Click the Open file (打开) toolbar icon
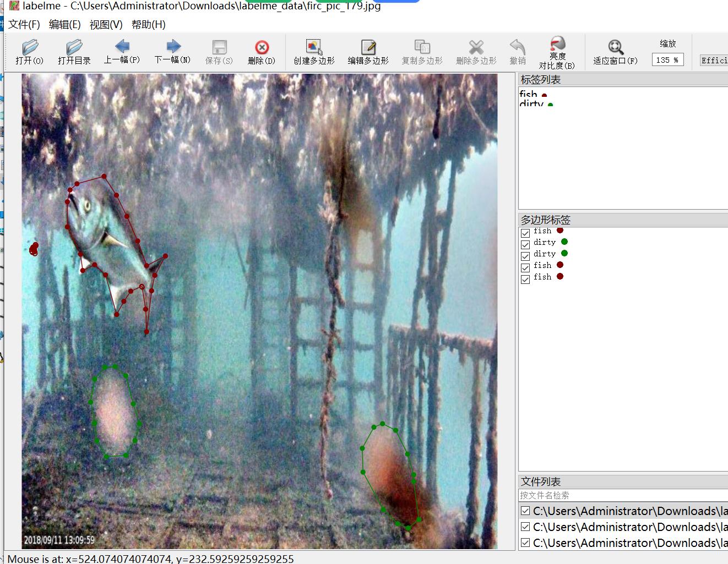The width and height of the screenshot is (728, 564). [30, 47]
